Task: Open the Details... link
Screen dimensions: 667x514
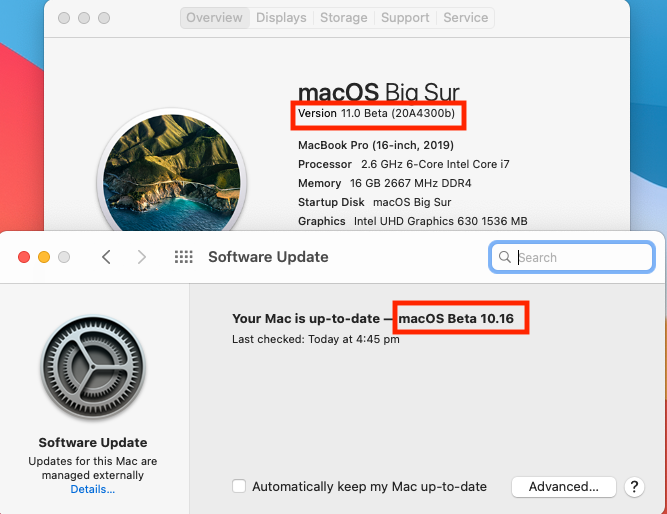Action: (93, 489)
